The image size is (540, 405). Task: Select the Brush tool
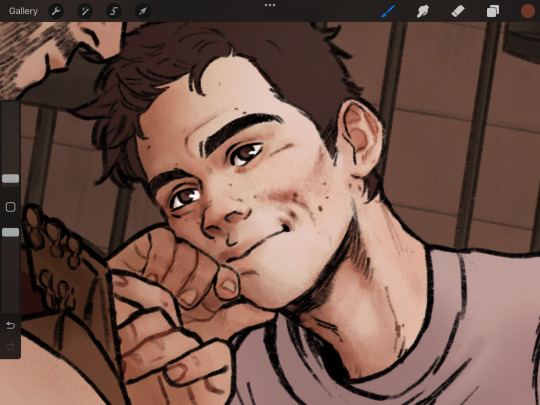(x=388, y=11)
